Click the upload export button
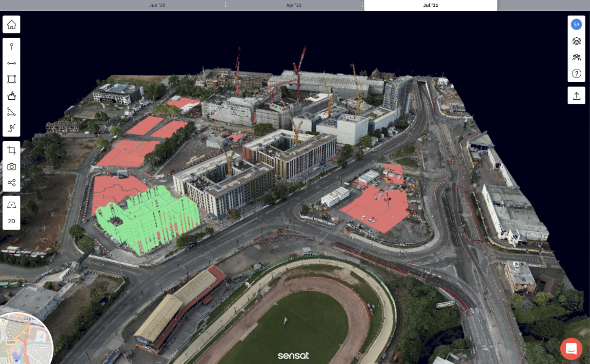 click(576, 96)
